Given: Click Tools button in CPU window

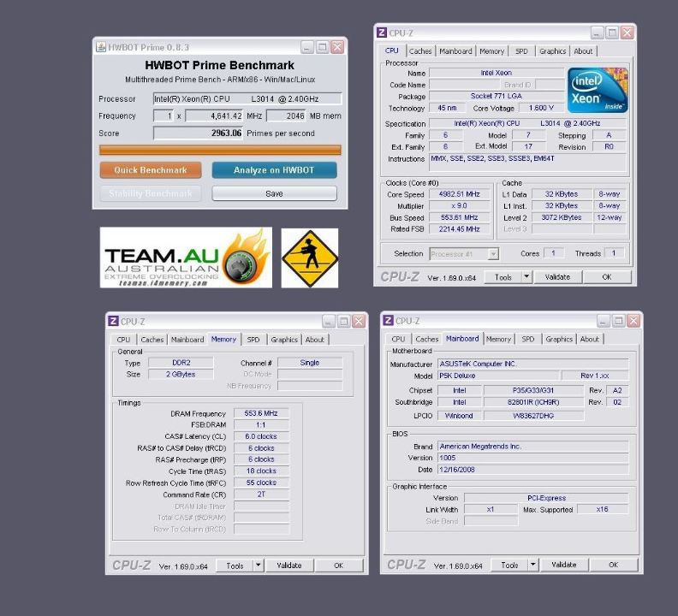Looking at the screenshot, I should (x=503, y=277).
